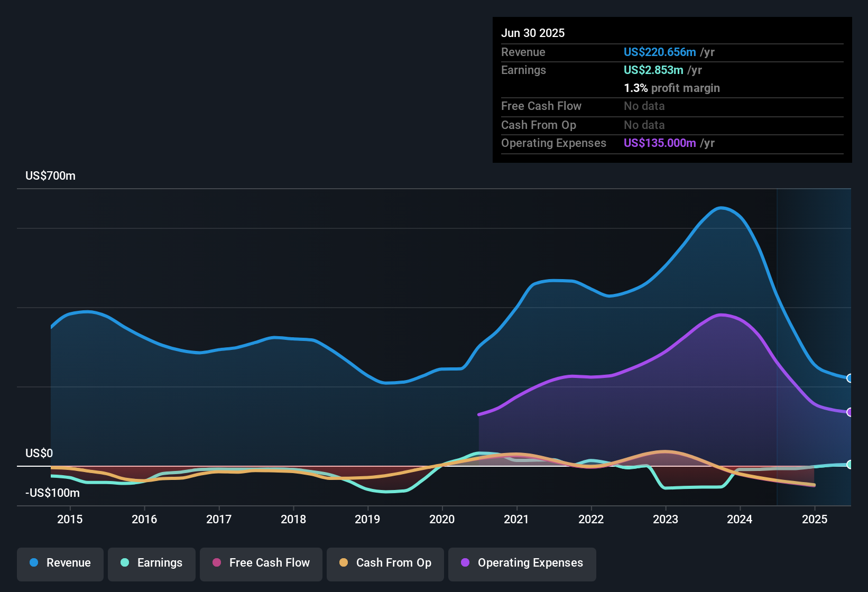The width and height of the screenshot is (868, 592).
Task: Select the Revenue endpoint marker on the chart
Action: [850, 378]
